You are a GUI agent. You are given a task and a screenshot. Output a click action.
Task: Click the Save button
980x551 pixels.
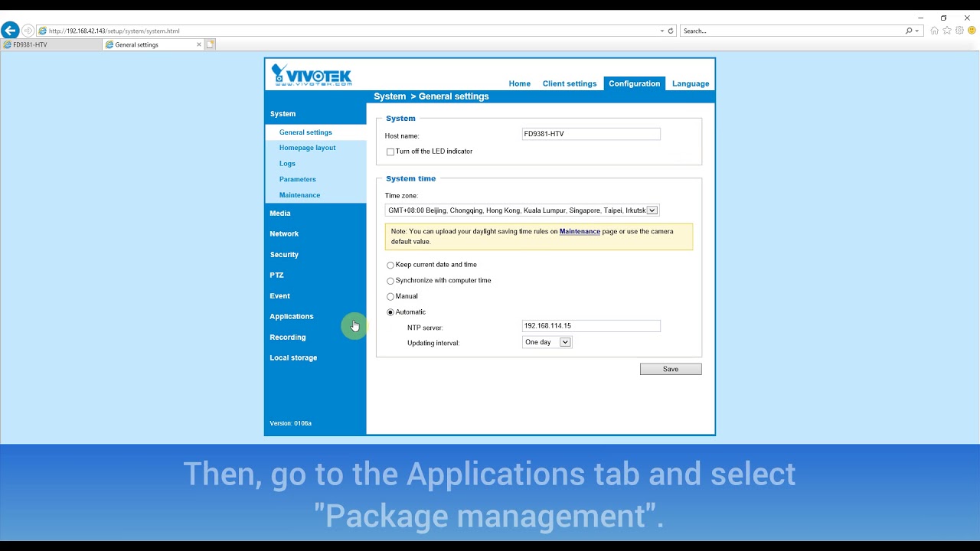pyautogui.click(x=671, y=369)
